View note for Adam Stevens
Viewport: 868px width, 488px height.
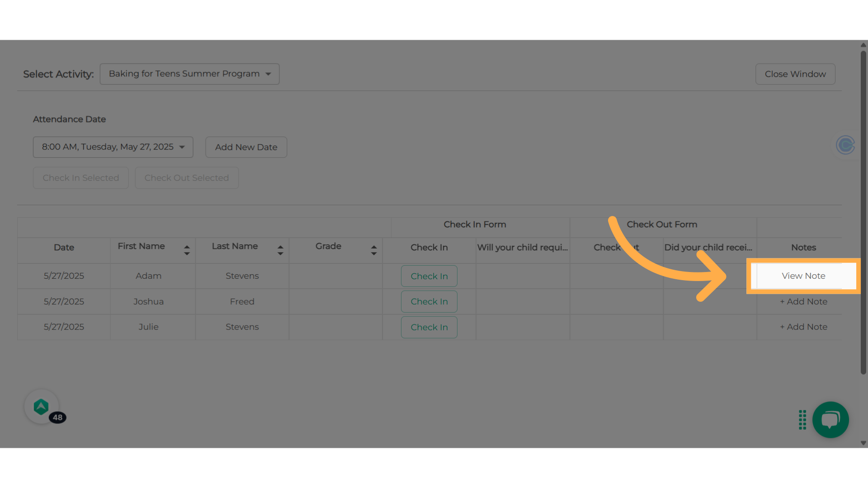[803, 276]
